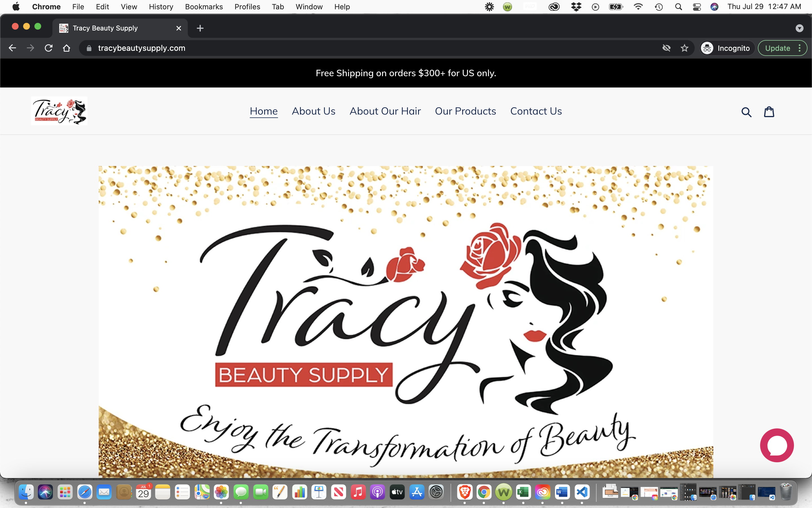Click the Siri icon in the menu bar
812x508 pixels.
[714, 7]
